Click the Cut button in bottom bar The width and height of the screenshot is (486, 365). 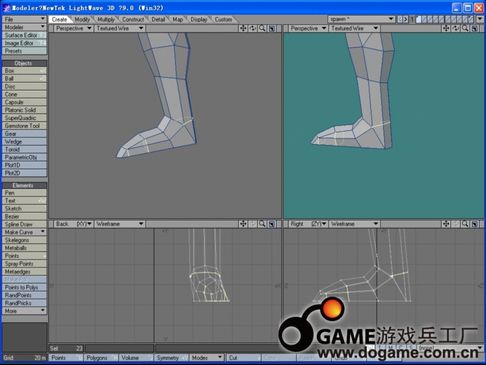click(244, 358)
